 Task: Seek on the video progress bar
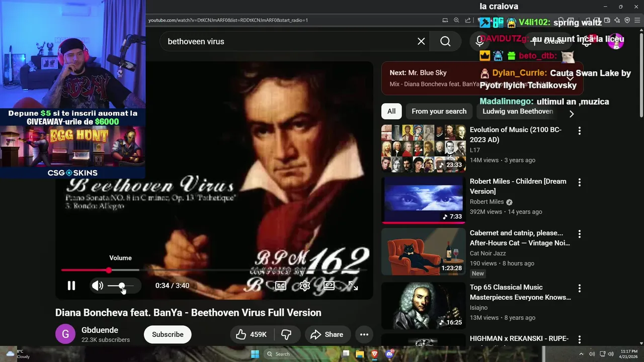coord(214,270)
